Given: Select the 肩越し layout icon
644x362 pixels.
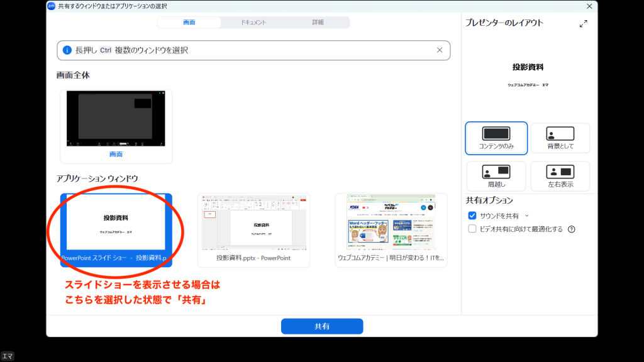Looking at the screenshot, I should tap(495, 176).
